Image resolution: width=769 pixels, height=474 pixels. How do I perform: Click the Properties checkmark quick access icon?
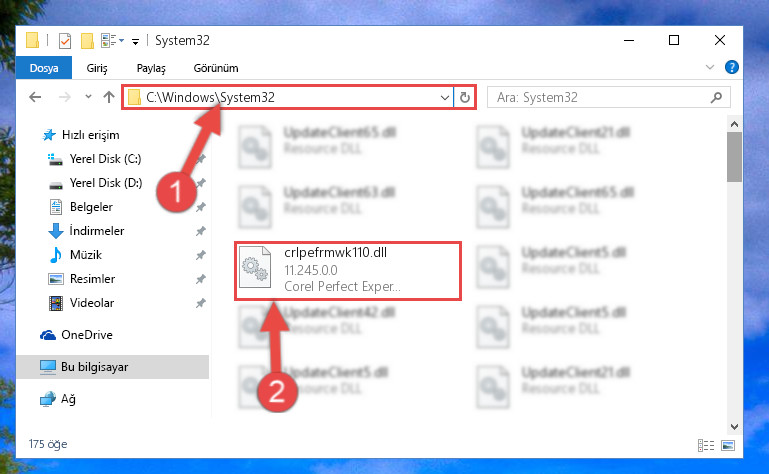[x=65, y=41]
